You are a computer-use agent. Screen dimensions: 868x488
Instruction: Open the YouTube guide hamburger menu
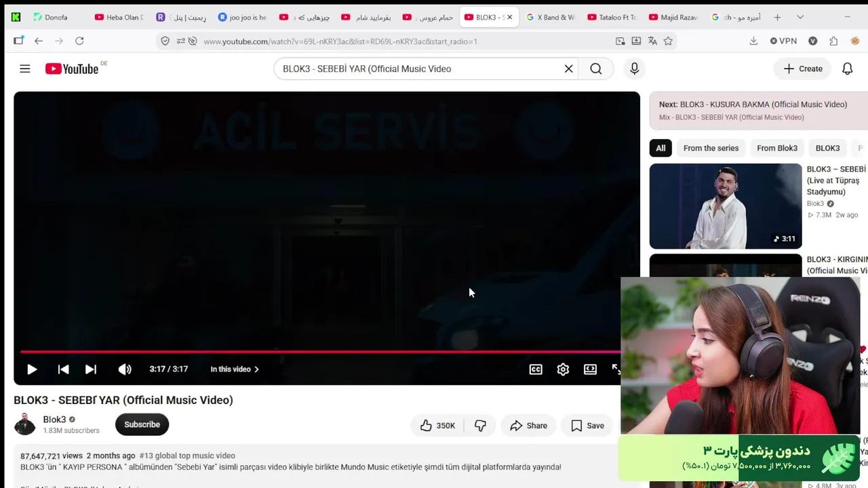pos(25,68)
